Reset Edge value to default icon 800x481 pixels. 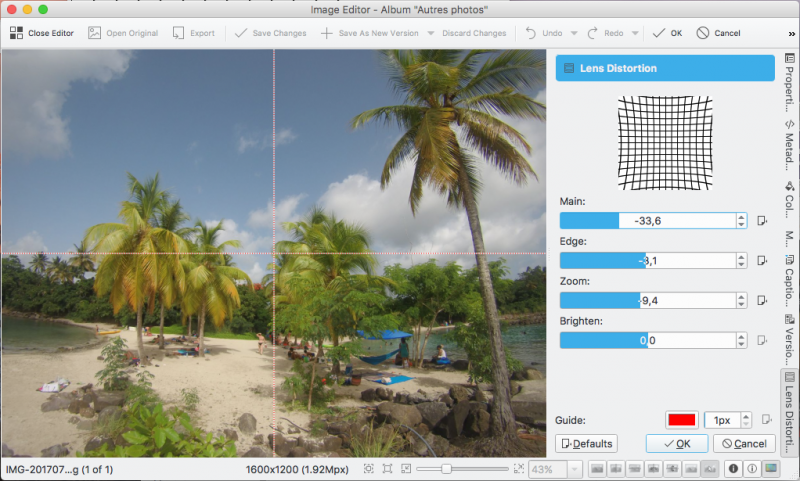click(x=762, y=261)
